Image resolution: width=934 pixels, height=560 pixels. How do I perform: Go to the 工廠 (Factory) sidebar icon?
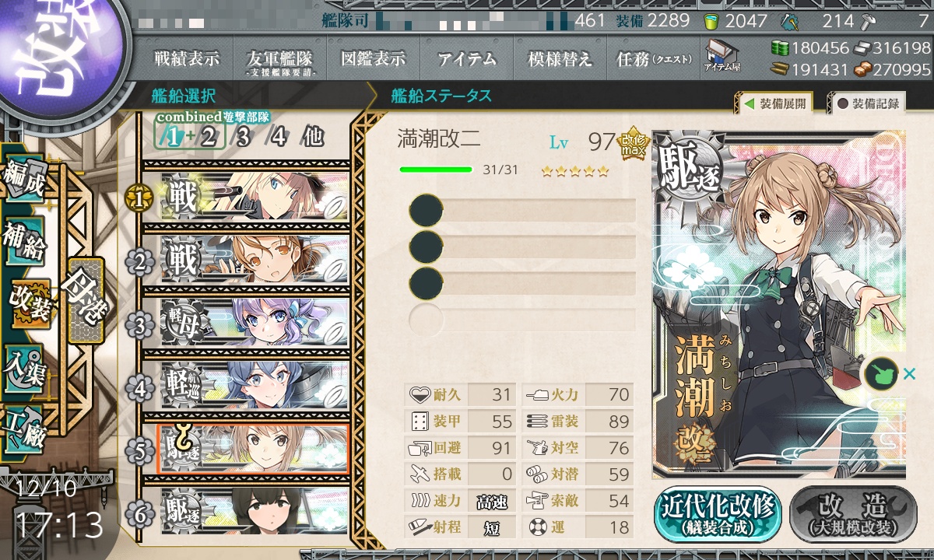tap(25, 428)
